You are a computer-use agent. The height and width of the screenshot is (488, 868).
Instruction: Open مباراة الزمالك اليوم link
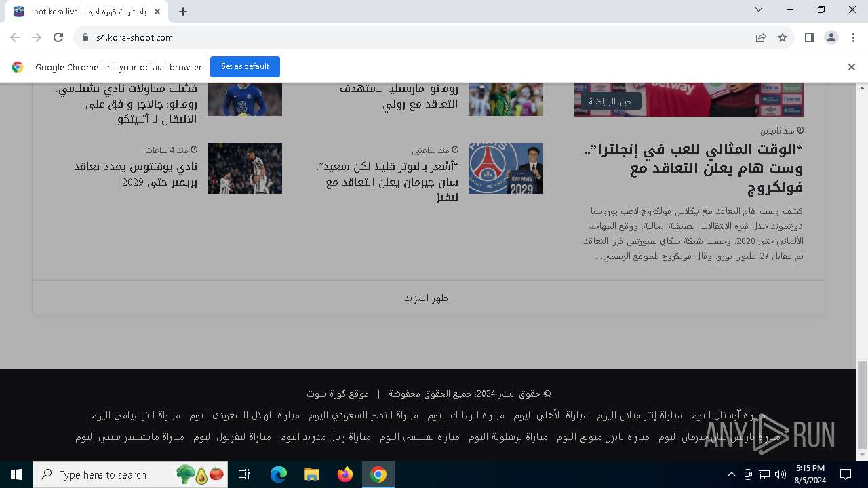click(466, 415)
